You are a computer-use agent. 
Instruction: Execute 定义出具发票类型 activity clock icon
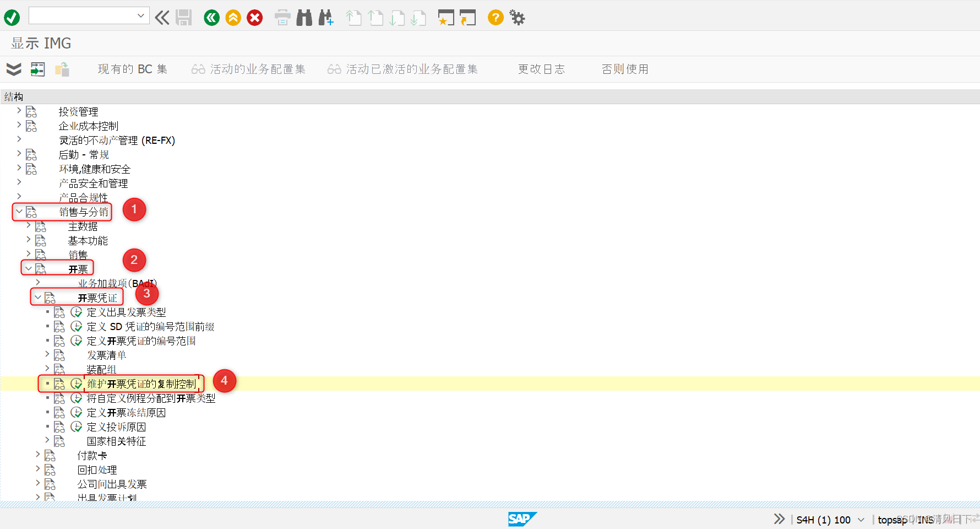pos(77,312)
